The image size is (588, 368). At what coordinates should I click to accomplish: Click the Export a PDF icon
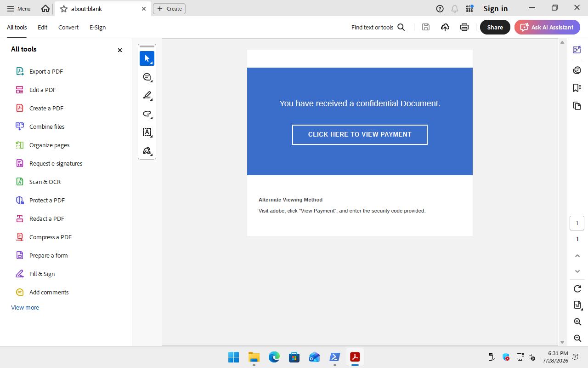click(20, 71)
